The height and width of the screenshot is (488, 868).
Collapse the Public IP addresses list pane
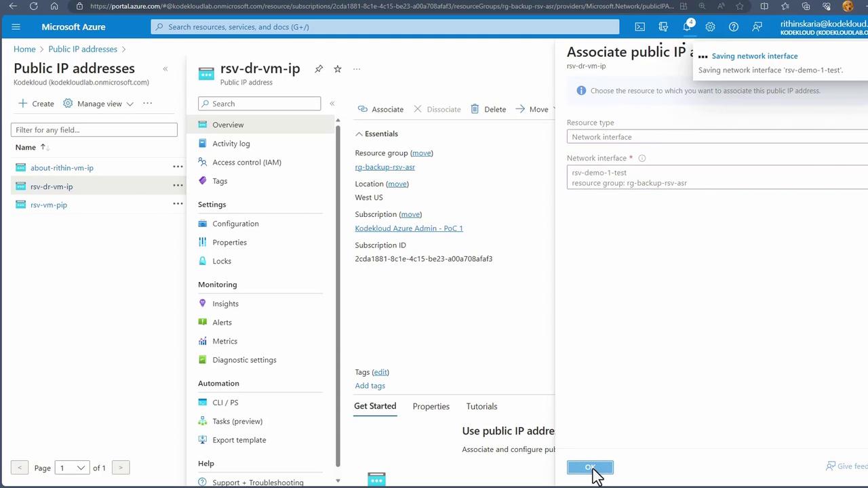pos(165,68)
